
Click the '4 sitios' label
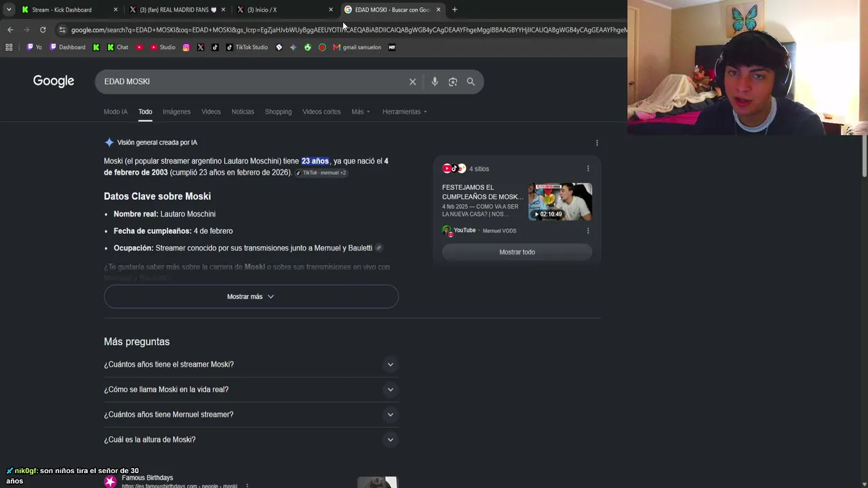coord(479,169)
